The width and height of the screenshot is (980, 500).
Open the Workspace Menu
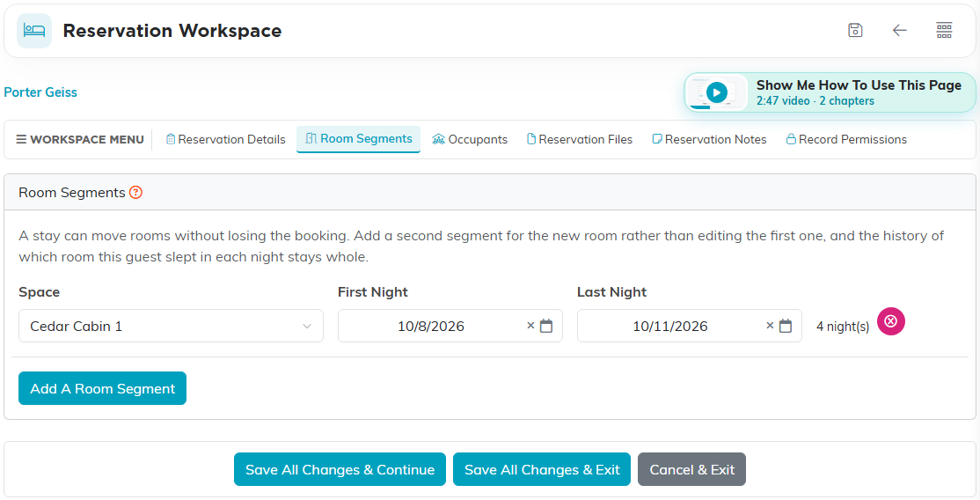coord(80,140)
